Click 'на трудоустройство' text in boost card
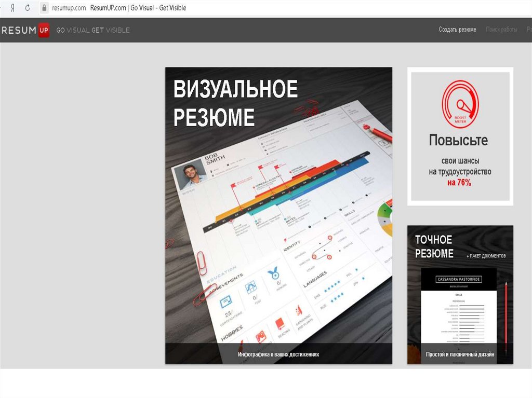The height and width of the screenshot is (398, 532). point(460,172)
